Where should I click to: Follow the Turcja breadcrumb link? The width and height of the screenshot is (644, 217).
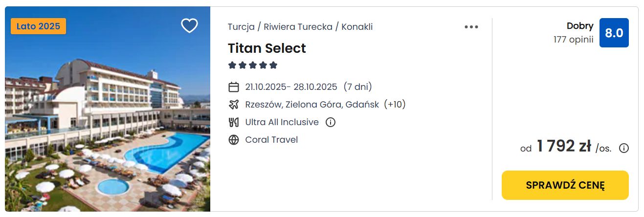pos(241,27)
